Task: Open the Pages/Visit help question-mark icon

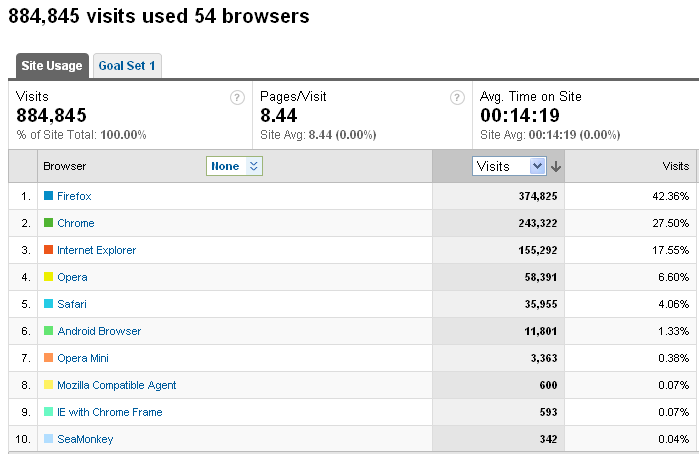Action: [x=457, y=97]
